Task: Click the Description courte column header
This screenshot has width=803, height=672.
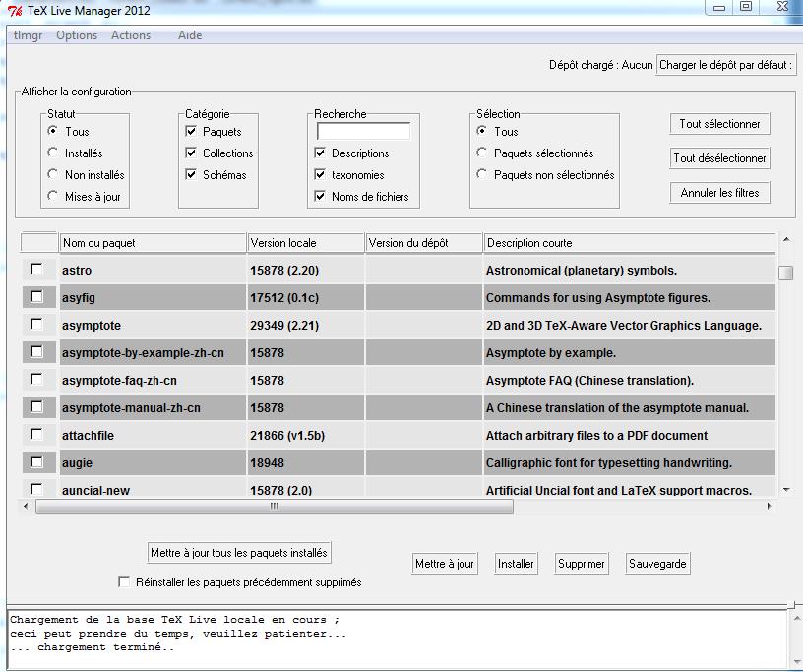Action: 630,243
